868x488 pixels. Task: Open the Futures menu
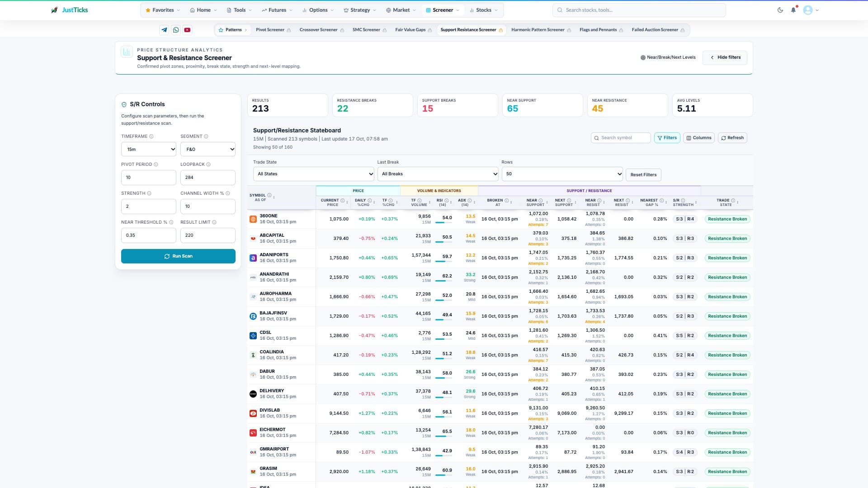(277, 10)
